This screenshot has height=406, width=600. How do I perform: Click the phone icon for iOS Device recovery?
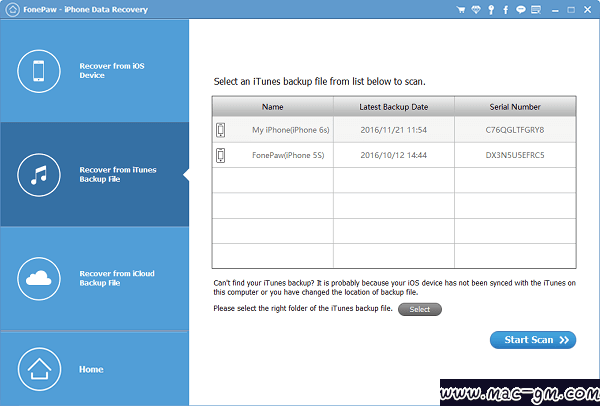pyautogui.click(x=39, y=71)
